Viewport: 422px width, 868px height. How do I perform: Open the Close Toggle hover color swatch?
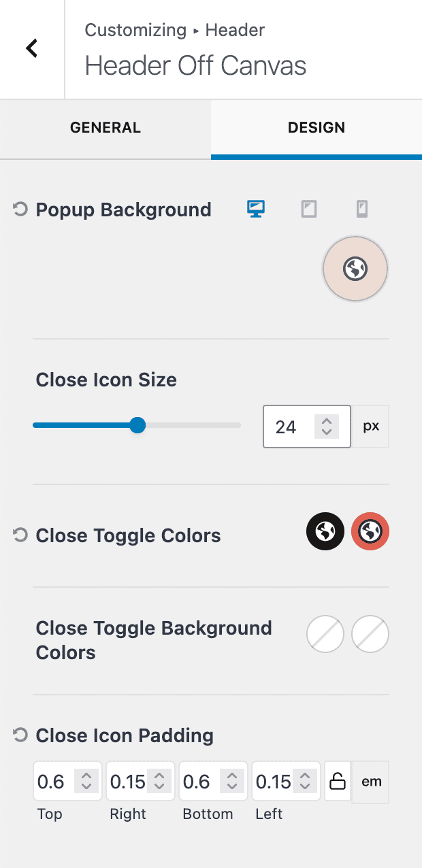(x=370, y=531)
